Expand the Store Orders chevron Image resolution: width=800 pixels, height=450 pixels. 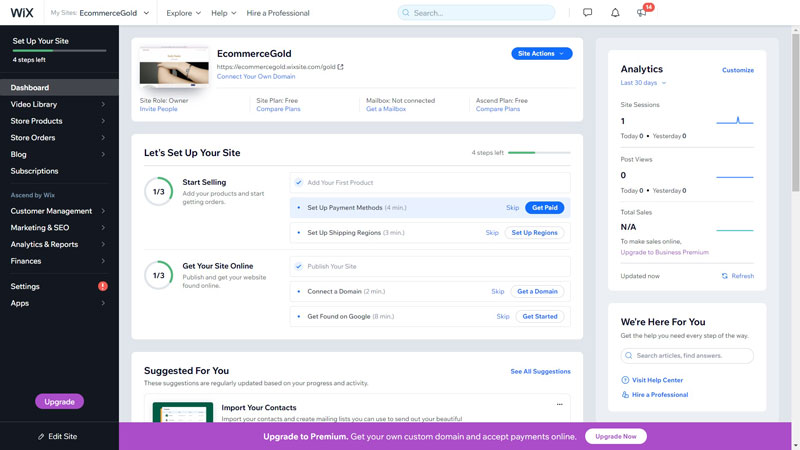(103, 138)
